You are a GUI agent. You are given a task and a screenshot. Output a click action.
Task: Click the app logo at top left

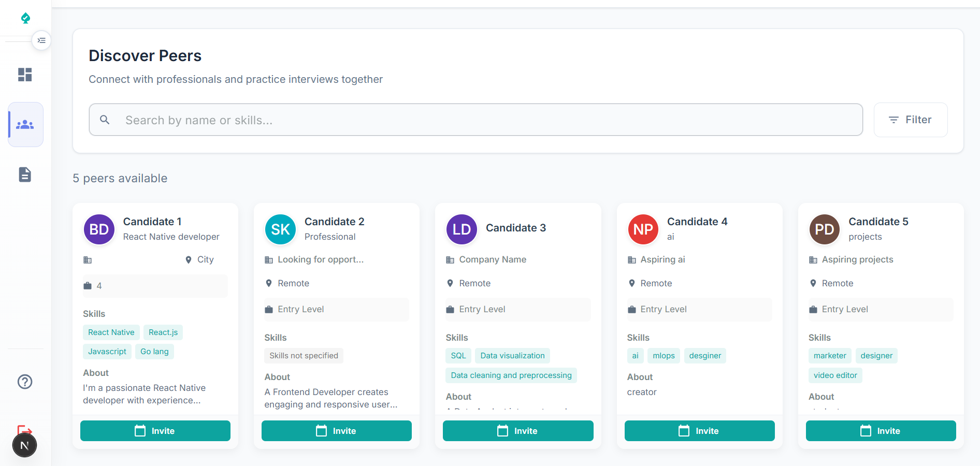(x=25, y=18)
